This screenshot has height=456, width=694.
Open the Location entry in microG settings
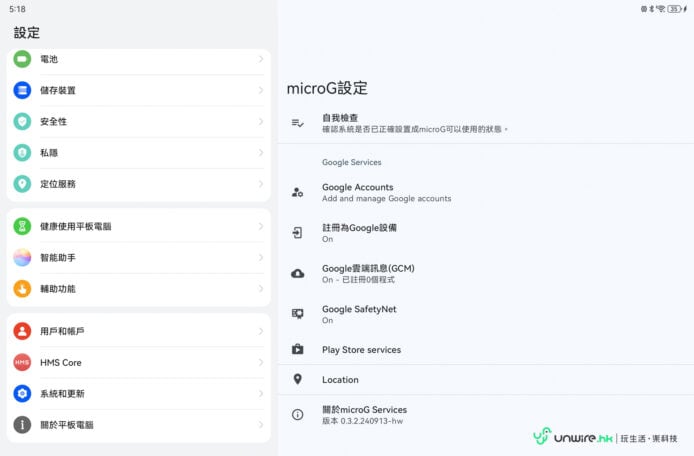pyautogui.click(x=340, y=380)
